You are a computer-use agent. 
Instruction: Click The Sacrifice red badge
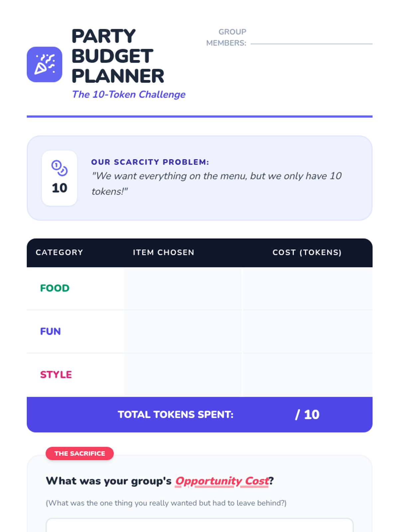tap(79, 454)
